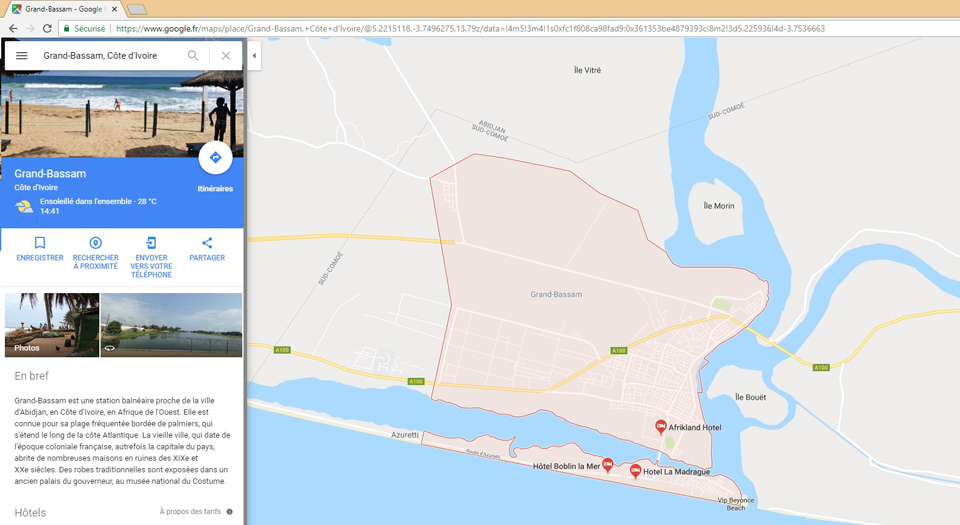Click the browser back arrow

click(13, 28)
